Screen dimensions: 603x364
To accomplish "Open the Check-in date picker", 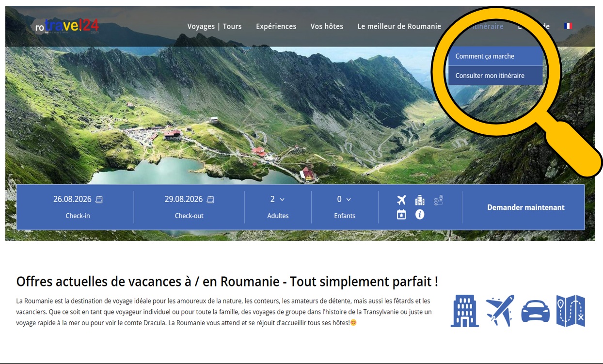I will point(78,199).
